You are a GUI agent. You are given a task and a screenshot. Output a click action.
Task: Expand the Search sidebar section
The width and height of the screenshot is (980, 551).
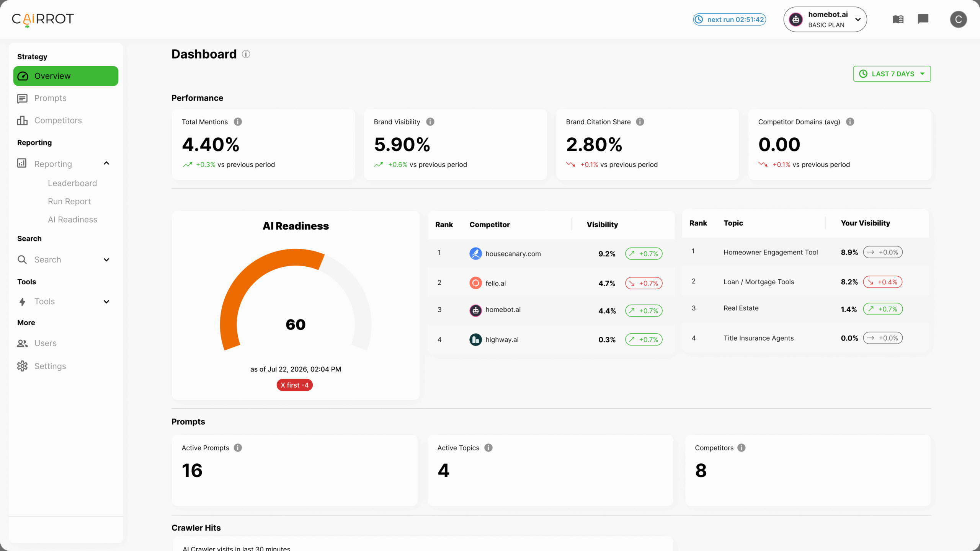click(106, 260)
